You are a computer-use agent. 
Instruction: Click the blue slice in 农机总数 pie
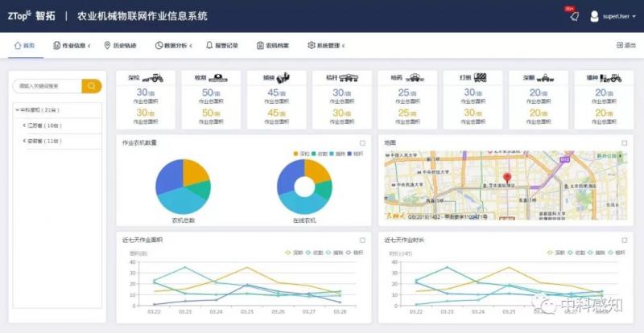click(169, 179)
